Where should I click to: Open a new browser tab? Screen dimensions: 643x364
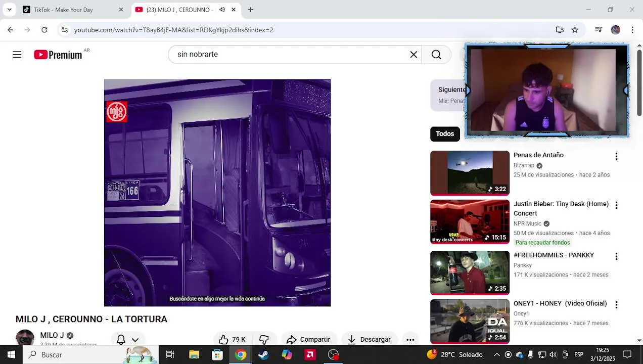click(250, 10)
